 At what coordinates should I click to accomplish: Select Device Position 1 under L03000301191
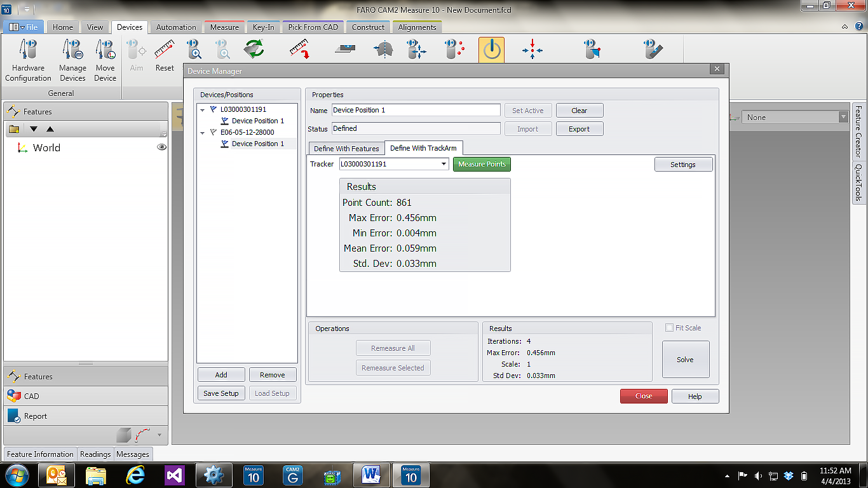257,121
